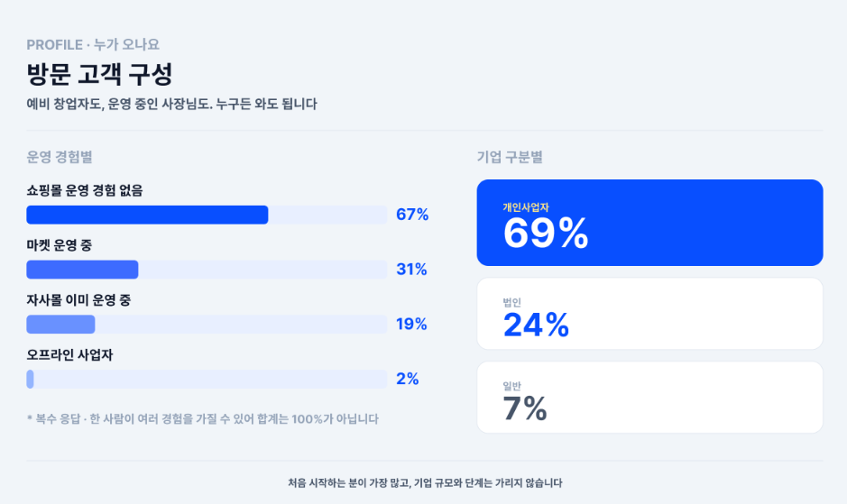Click the 2% value label
Screen dimensions: 847x504
408,379
